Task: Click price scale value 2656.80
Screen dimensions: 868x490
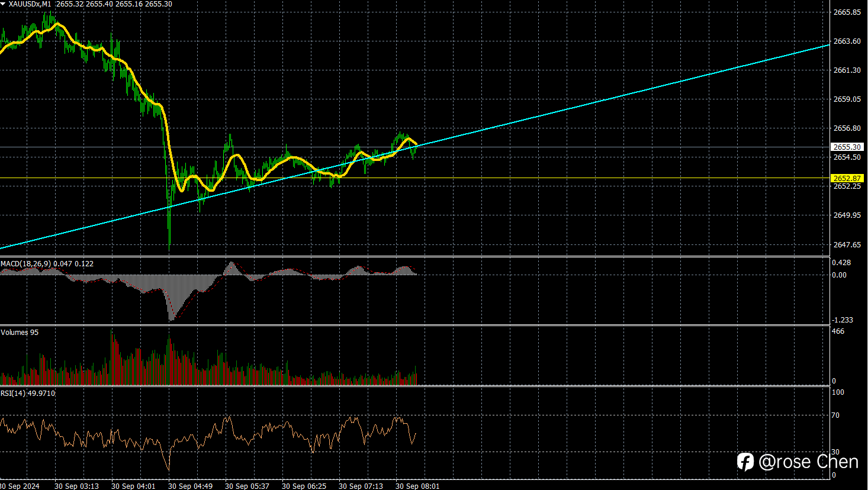Action: (x=847, y=128)
